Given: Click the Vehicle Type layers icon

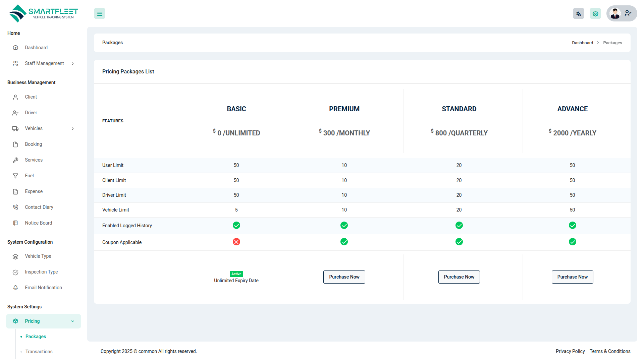Looking at the screenshot, I should (15, 256).
